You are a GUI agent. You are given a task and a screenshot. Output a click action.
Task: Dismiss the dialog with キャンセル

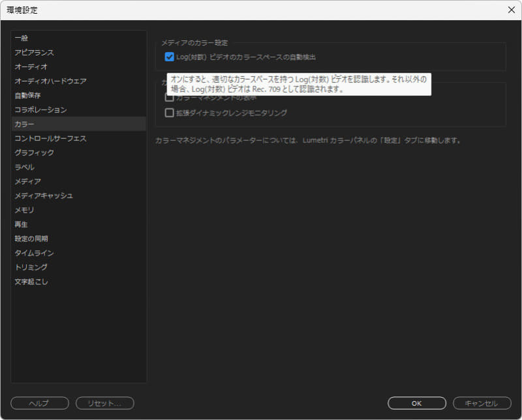click(x=482, y=402)
